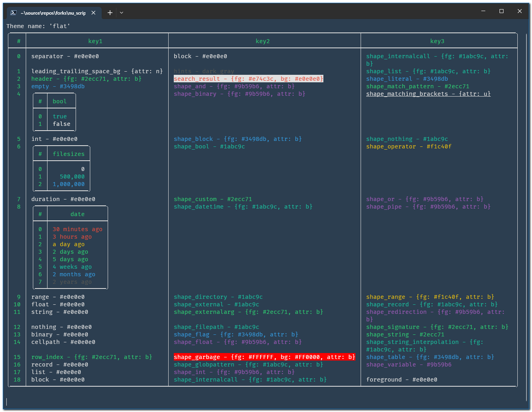This screenshot has height=412, width=532.
Task: Click 'duration - #e0e0e0' text
Action: click(x=63, y=199)
